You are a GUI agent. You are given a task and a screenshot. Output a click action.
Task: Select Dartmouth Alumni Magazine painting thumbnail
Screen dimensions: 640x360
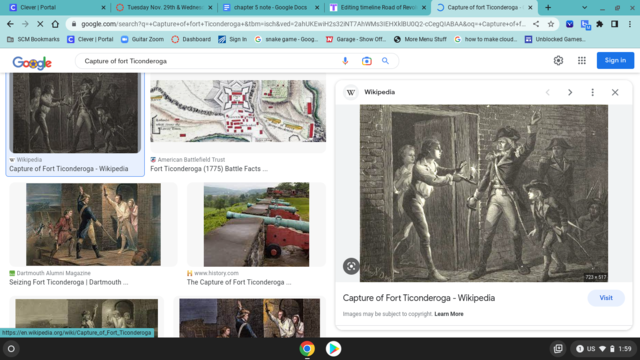click(93, 224)
